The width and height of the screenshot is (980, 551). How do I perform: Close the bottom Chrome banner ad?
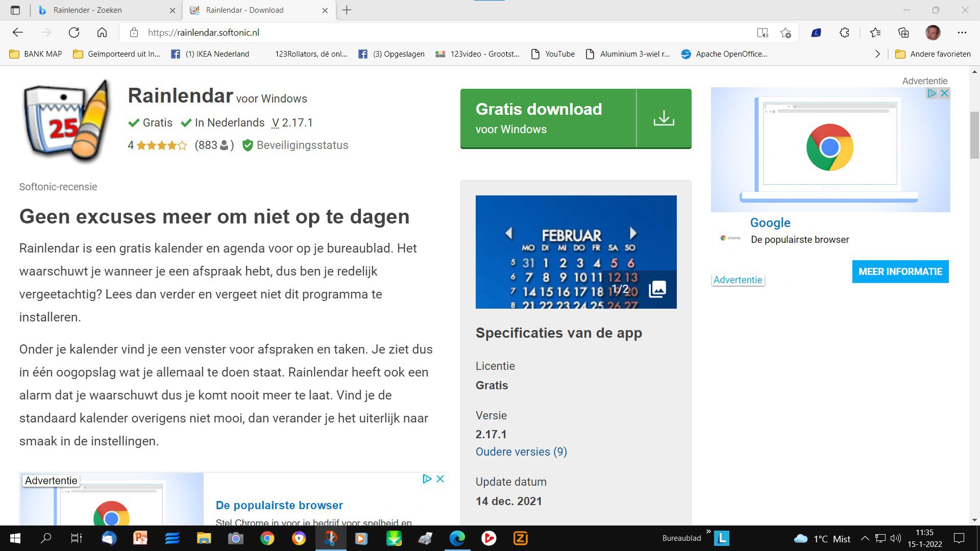coord(440,479)
